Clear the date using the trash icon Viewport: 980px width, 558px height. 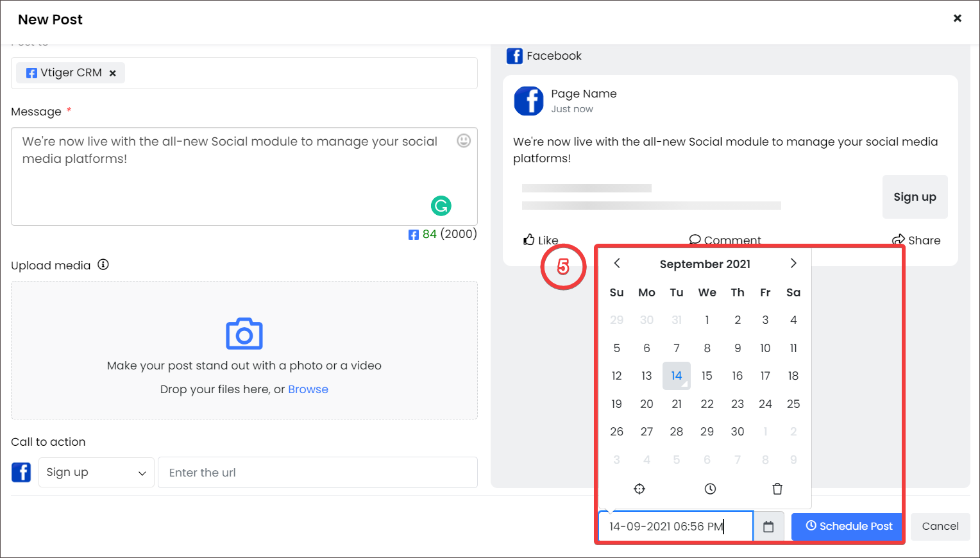point(777,488)
